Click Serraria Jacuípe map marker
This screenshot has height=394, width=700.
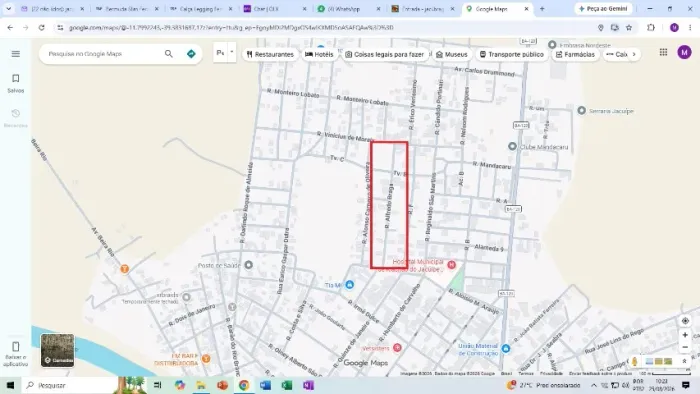[x=581, y=111]
